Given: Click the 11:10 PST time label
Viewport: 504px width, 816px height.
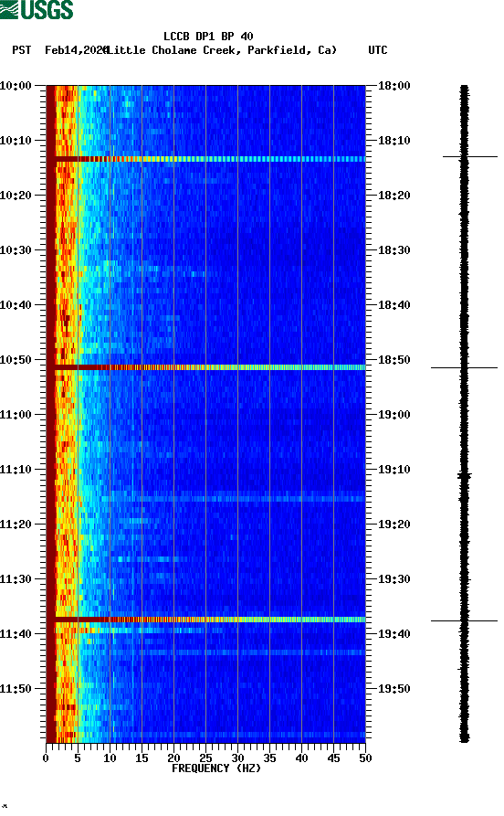Looking at the screenshot, I should pos(16,470).
